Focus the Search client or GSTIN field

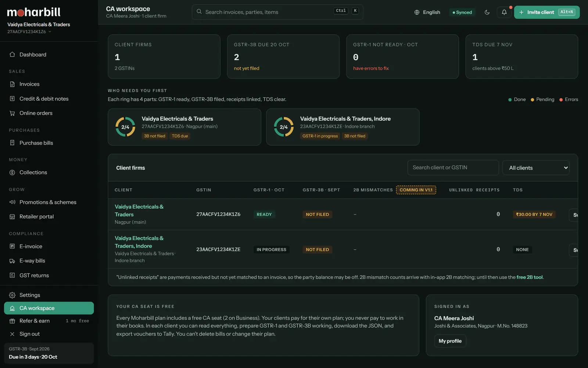[453, 168]
